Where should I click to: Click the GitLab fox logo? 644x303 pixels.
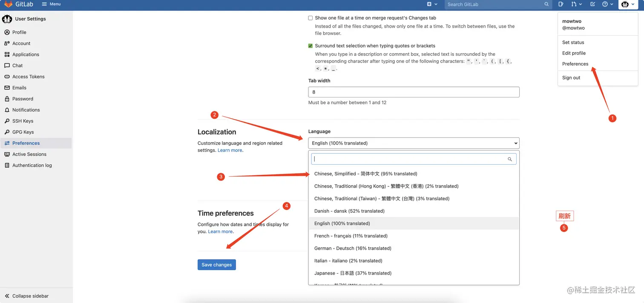(x=8, y=4)
